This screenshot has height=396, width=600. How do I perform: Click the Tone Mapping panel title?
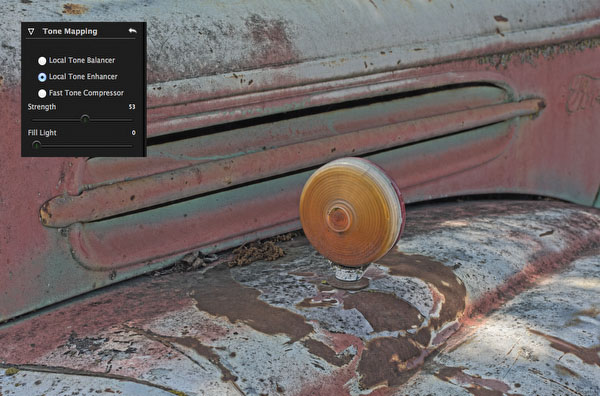tap(70, 31)
